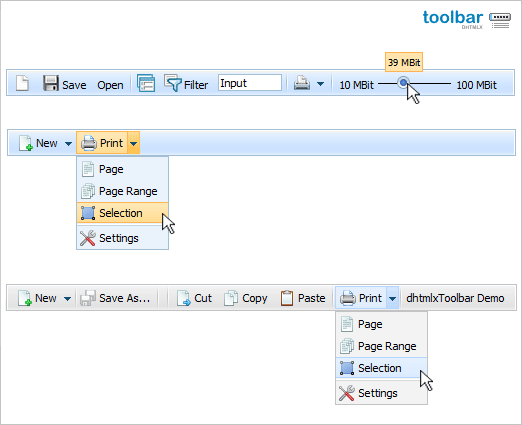Choose Page Range in the gray Print menu
Screen dimensions: 522x425
(x=381, y=346)
